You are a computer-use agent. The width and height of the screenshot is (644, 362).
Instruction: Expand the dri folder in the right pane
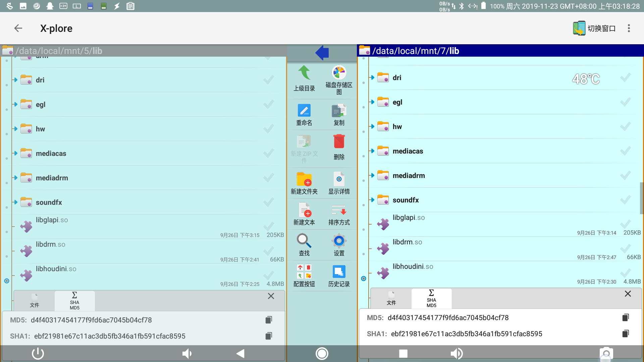(372, 77)
